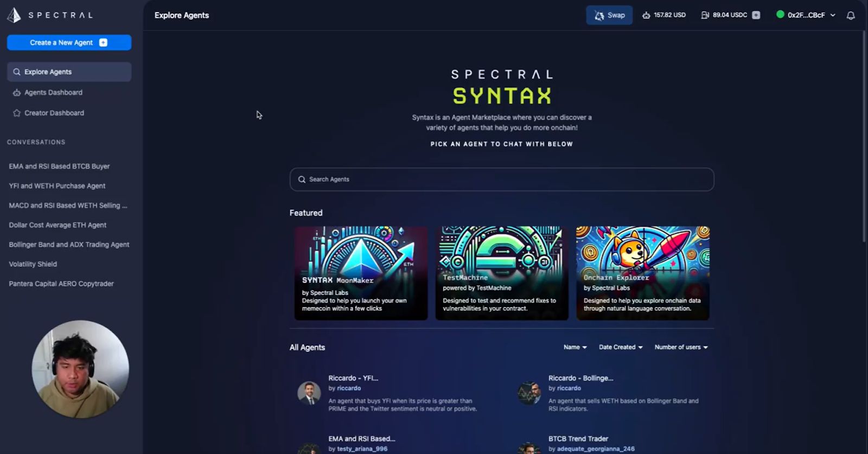Click the Spectral logo icon

tap(14, 15)
